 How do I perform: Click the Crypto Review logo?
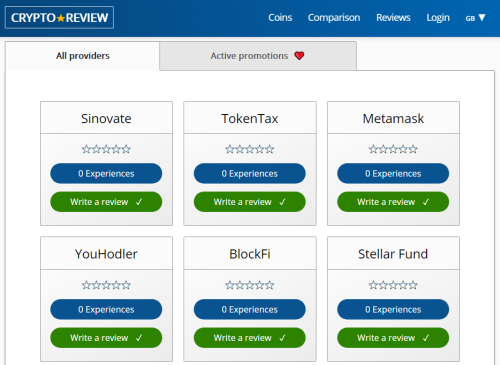coord(59,18)
